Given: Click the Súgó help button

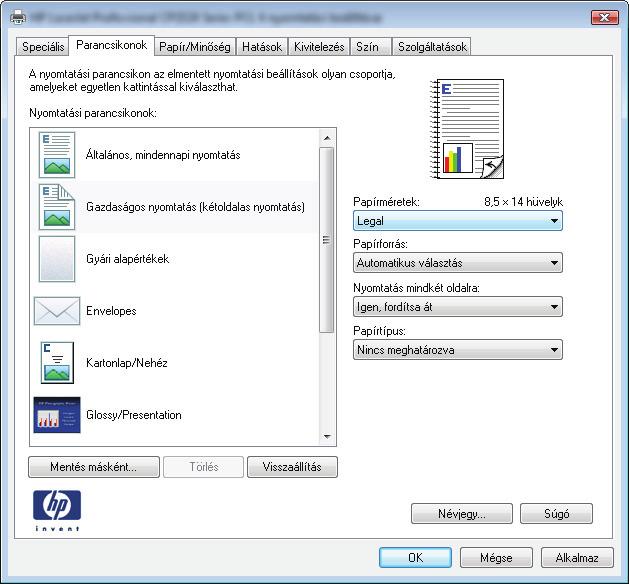Looking at the screenshot, I should click(556, 513).
